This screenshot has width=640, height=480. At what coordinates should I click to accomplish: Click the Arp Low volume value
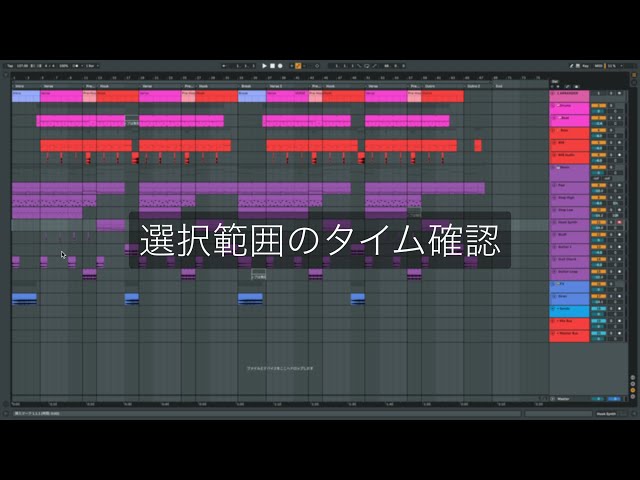point(598,216)
